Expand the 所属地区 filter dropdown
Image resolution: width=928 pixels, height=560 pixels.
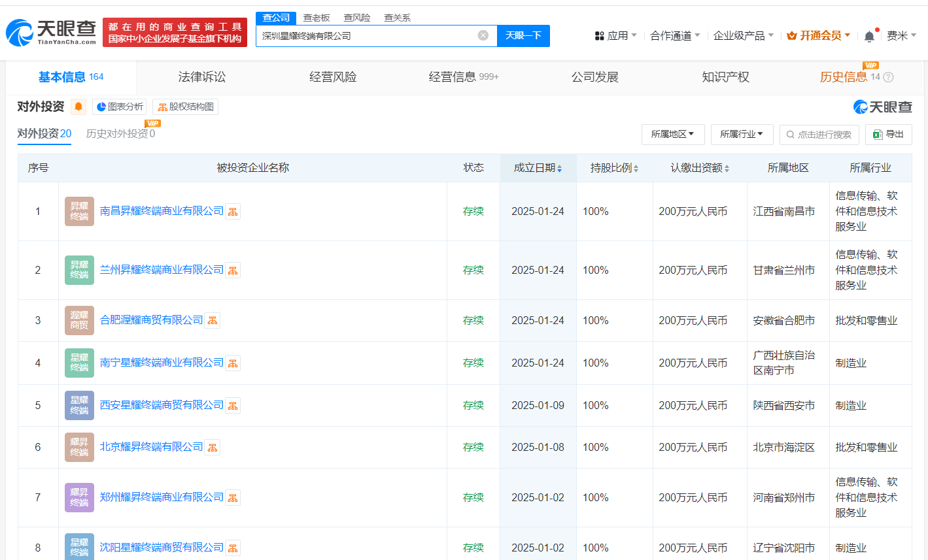pos(672,134)
